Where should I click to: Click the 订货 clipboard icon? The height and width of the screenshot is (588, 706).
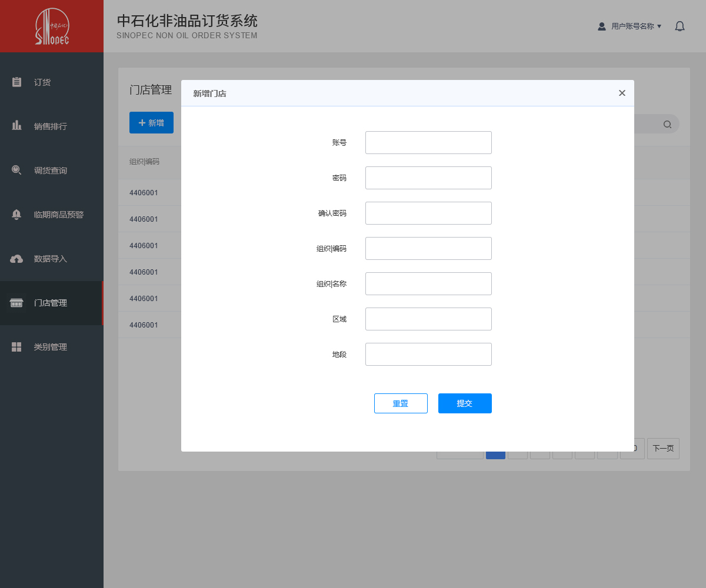point(16,82)
